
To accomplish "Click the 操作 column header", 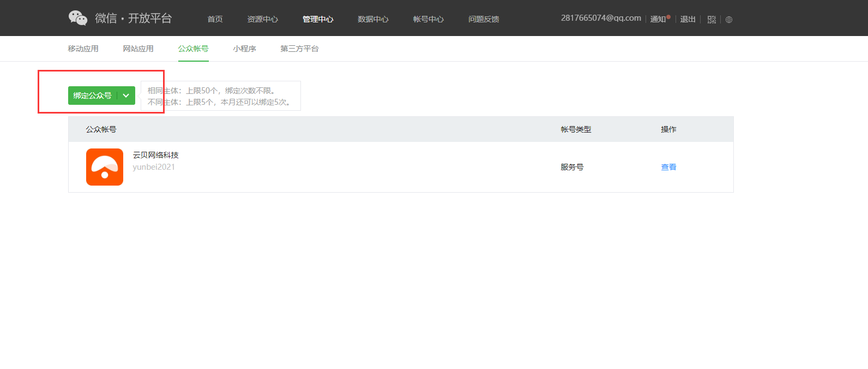I will point(668,129).
